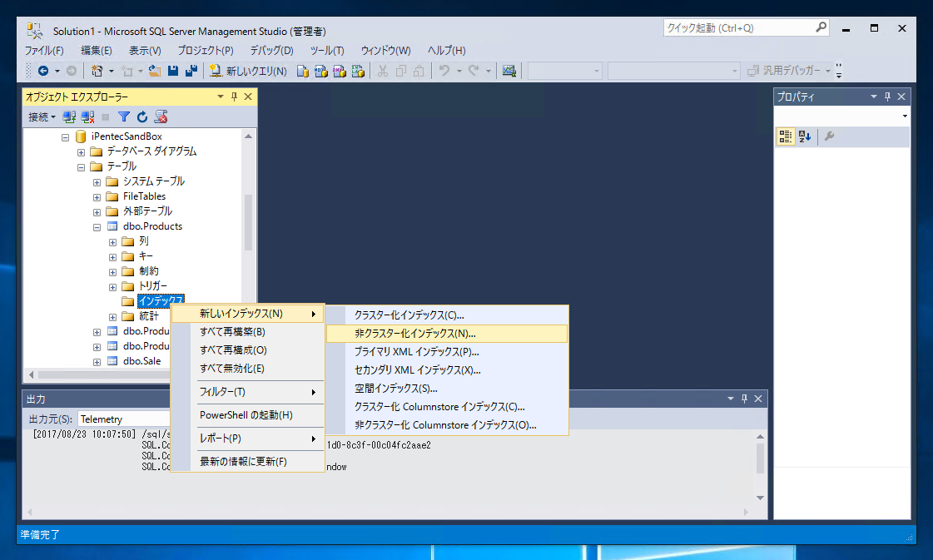Open the 接続 dropdown in Object Explorer
Image resolution: width=933 pixels, height=560 pixels.
point(42,117)
